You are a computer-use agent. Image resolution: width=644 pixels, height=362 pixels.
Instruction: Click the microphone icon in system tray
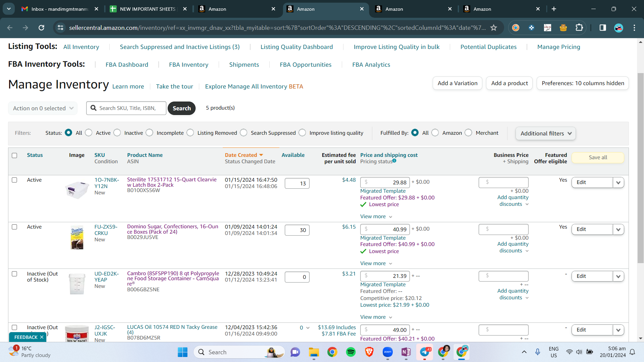tap(538, 352)
